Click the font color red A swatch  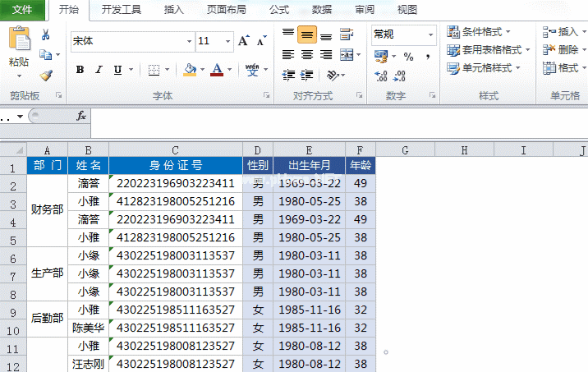coord(217,70)
